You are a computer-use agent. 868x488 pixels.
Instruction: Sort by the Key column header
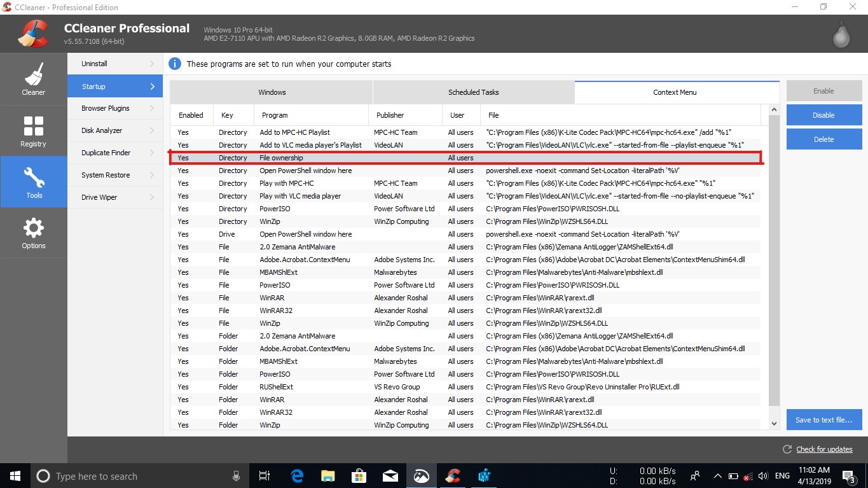233,115
